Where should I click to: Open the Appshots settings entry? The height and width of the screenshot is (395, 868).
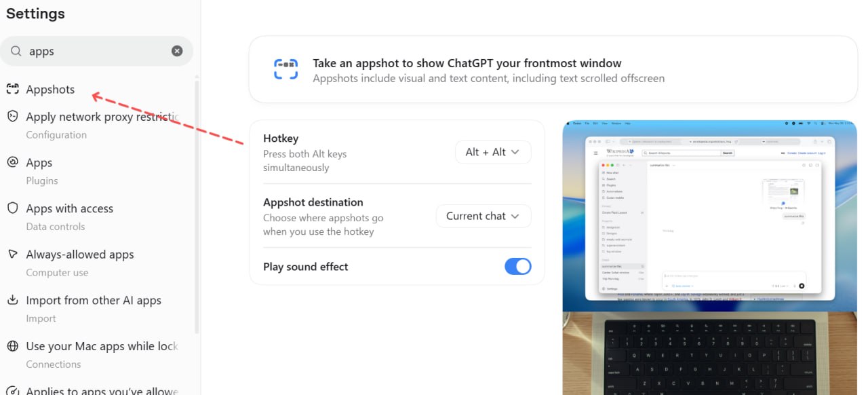pyautogui.click(x=50, y=90)
